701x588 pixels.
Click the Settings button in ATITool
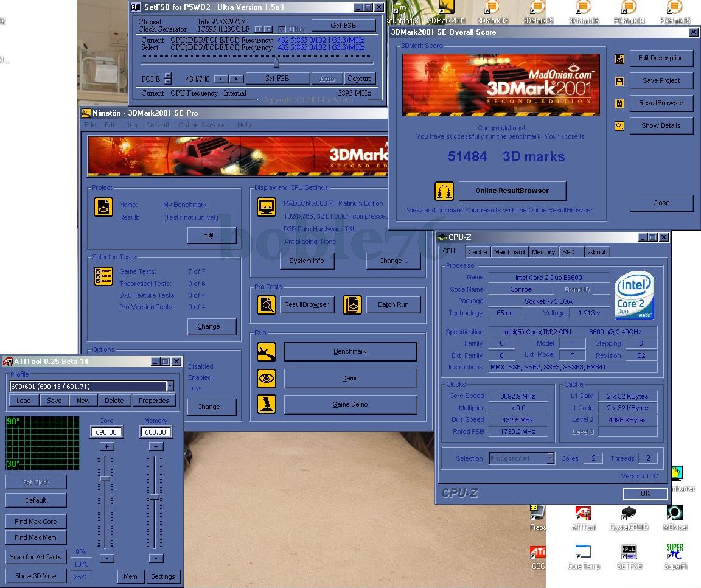click(x=162, y=576)
